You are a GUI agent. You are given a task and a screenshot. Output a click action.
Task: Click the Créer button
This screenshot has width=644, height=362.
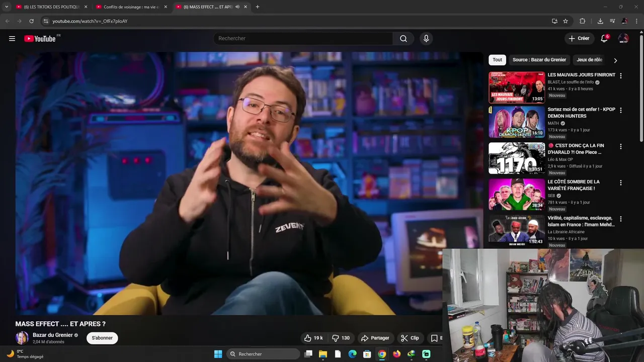point(579,39)
